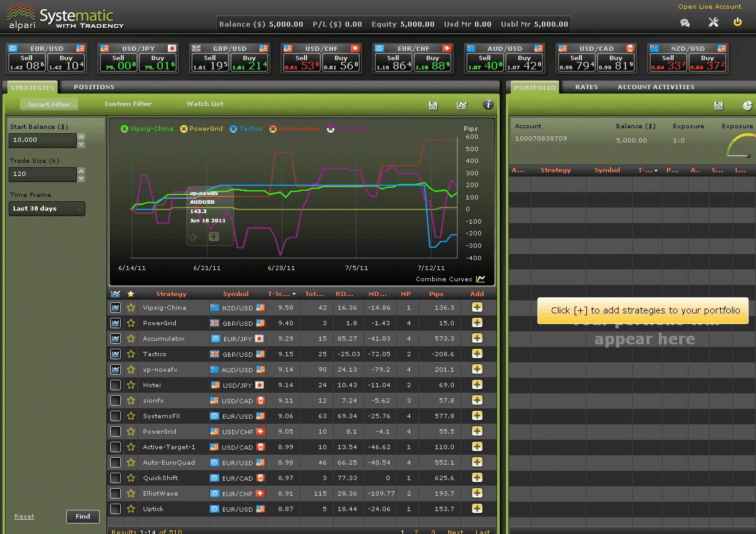Star the ElliotWave strategy
The width and height of the screenshot is (756, 534).
coord(131,493)
